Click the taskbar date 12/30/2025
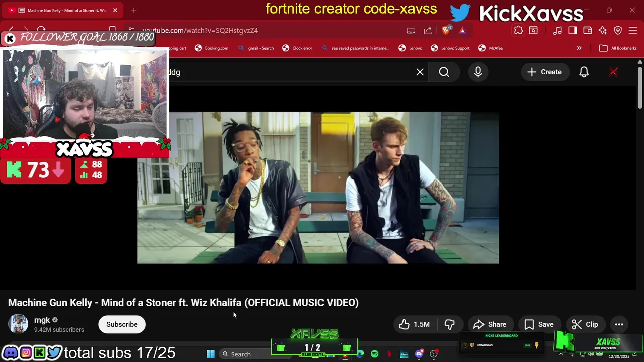This screenshot has height=362, width=644. click(619, 357)
